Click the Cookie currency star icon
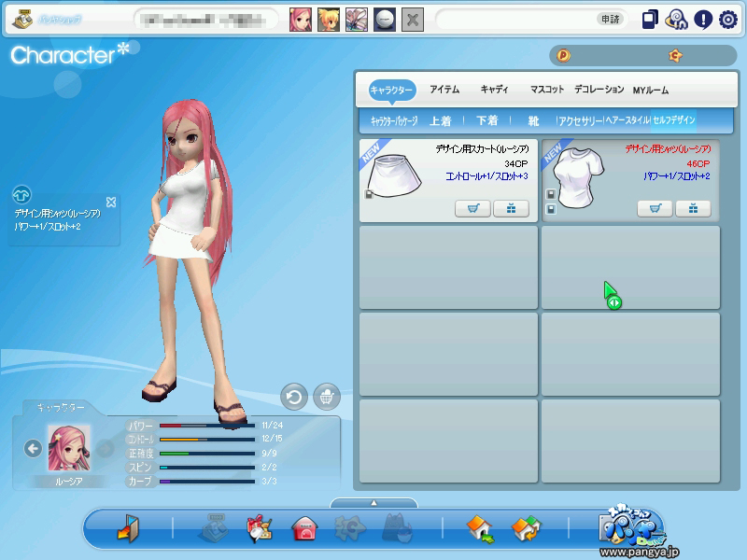Viewport: 747px width, 560px height. coord(675,56)
